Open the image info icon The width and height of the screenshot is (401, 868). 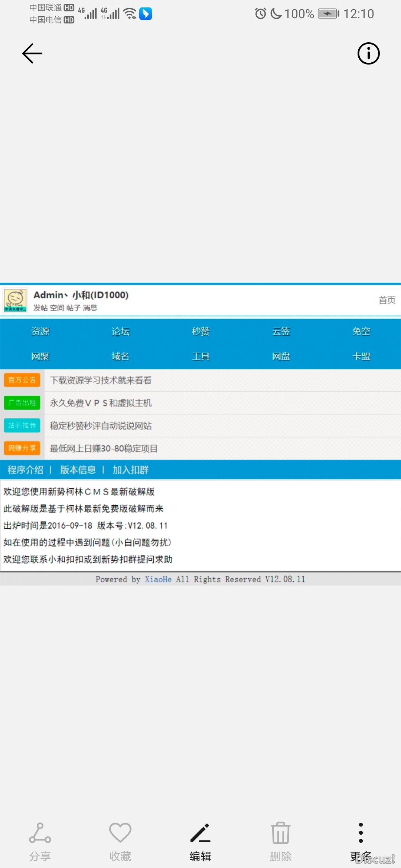click(368, 53)
